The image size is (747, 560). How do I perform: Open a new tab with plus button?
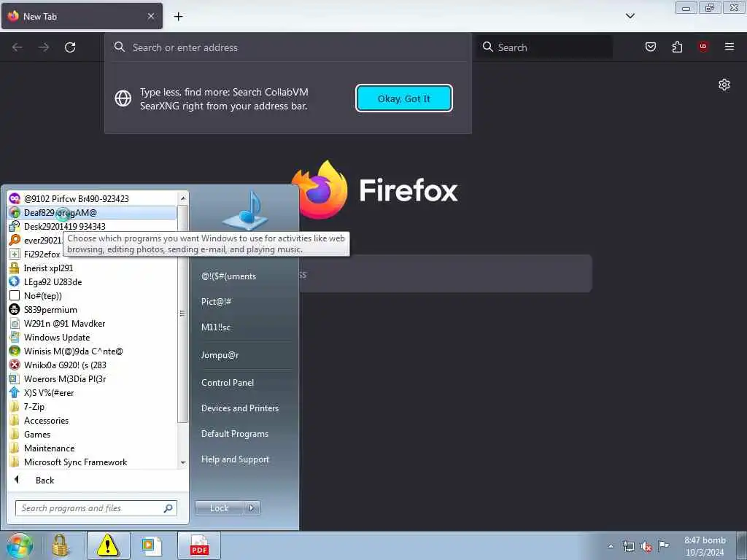178,17
